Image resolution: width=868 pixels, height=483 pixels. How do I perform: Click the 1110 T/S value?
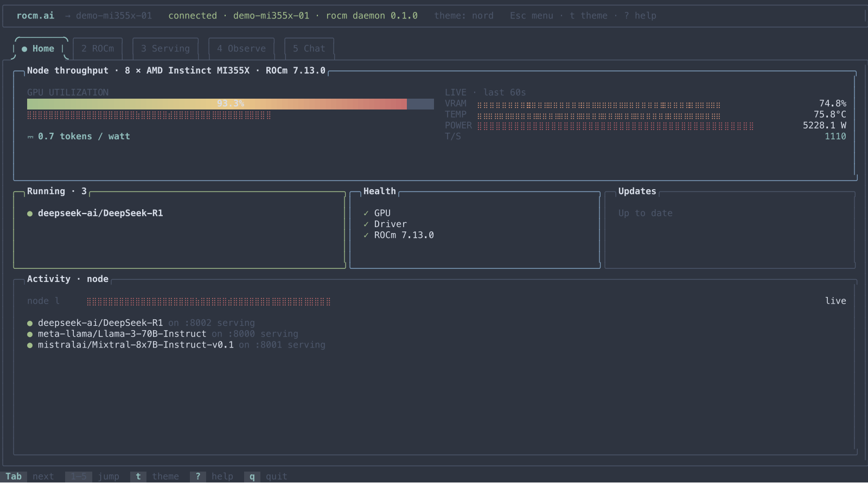(835, 137)
